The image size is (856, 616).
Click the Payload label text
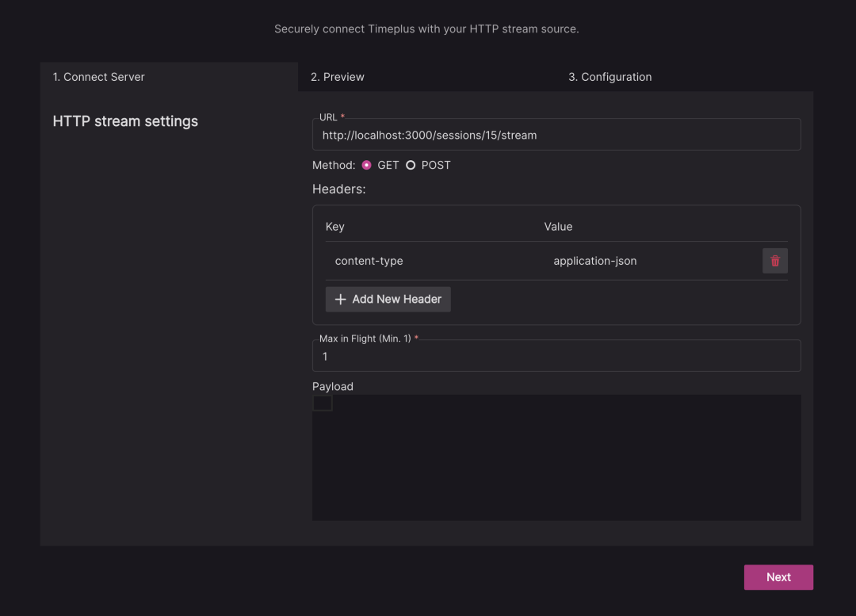(x=333, y=386)
